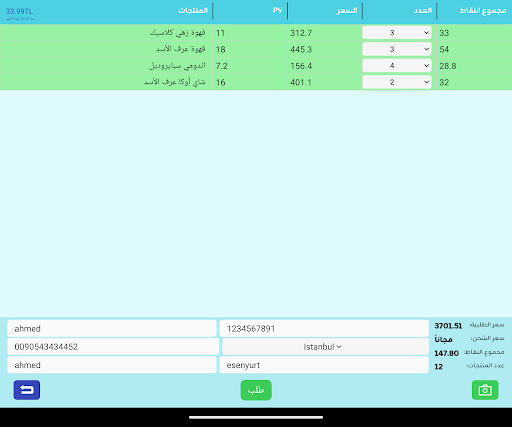Submit order with green طلب button
Viewport: 512px width, 427px height.
click(x=256, y=390)
